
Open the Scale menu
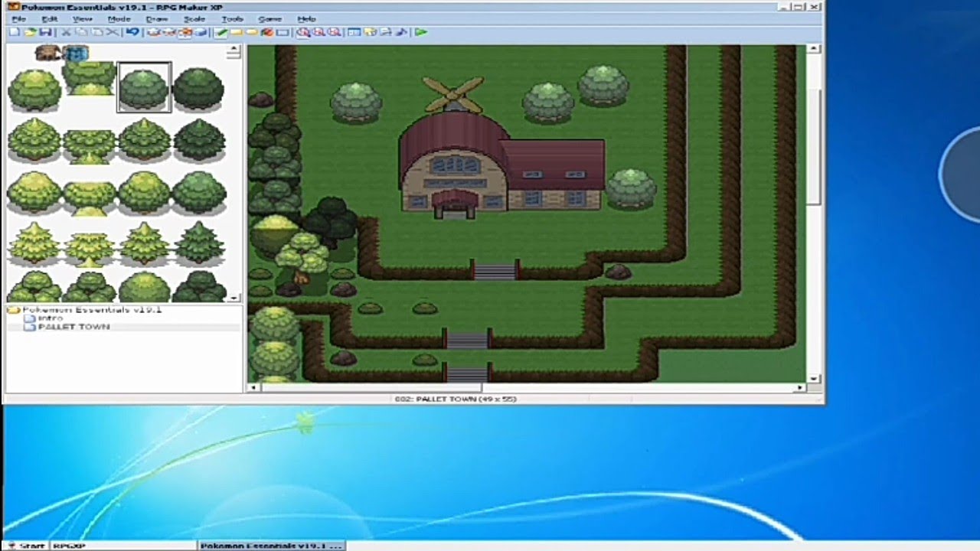coord(194,18)
